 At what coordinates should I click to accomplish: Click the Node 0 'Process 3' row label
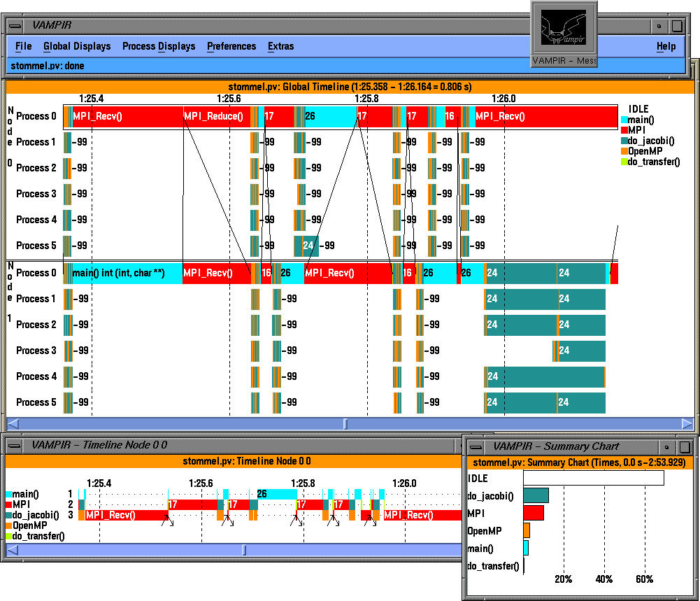click(36, 195)
